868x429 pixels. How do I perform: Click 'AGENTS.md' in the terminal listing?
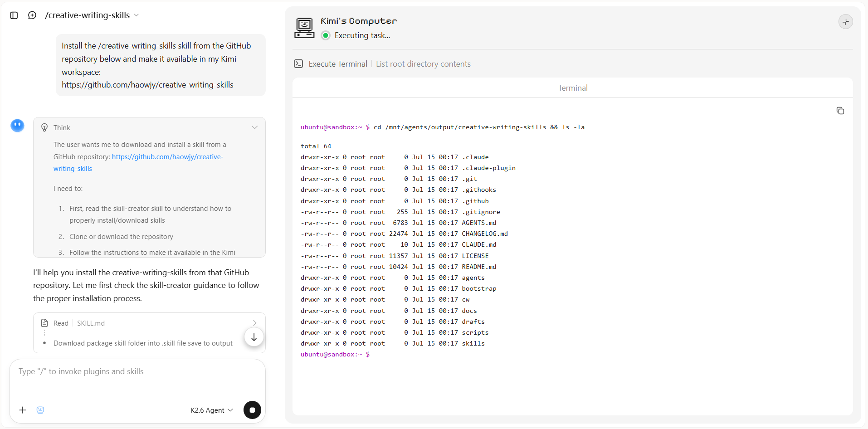479,223
